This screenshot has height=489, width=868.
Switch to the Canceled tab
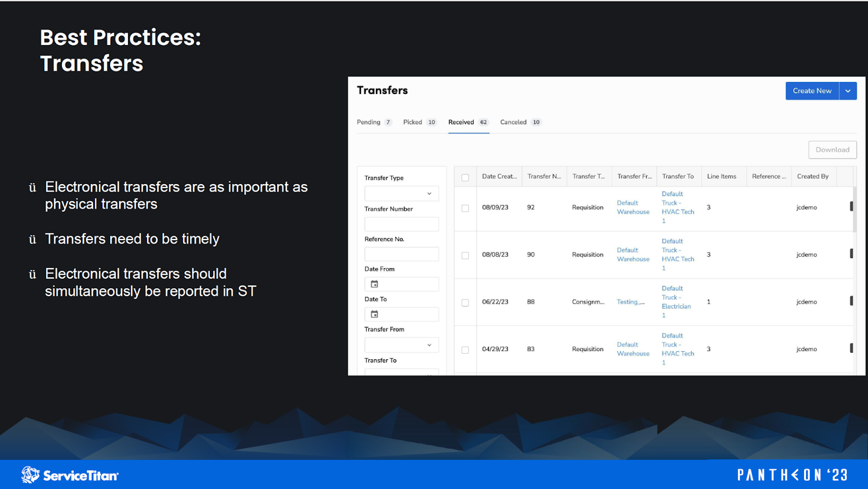click(x=513, y=122)
